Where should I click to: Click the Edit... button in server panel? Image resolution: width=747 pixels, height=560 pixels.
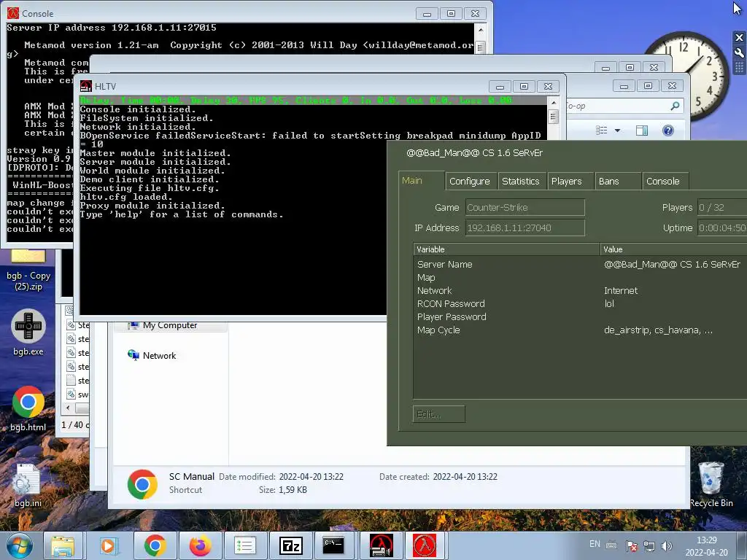(438, 414)
